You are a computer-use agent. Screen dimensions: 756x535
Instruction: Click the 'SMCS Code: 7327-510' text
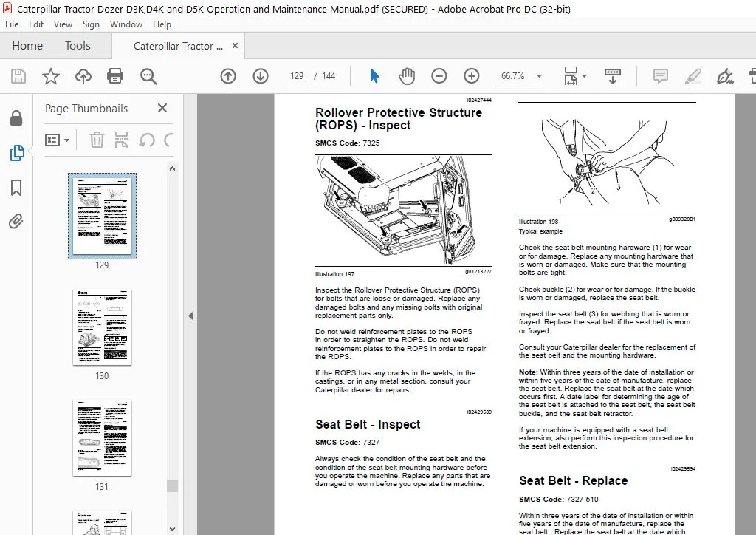(558, 500)
